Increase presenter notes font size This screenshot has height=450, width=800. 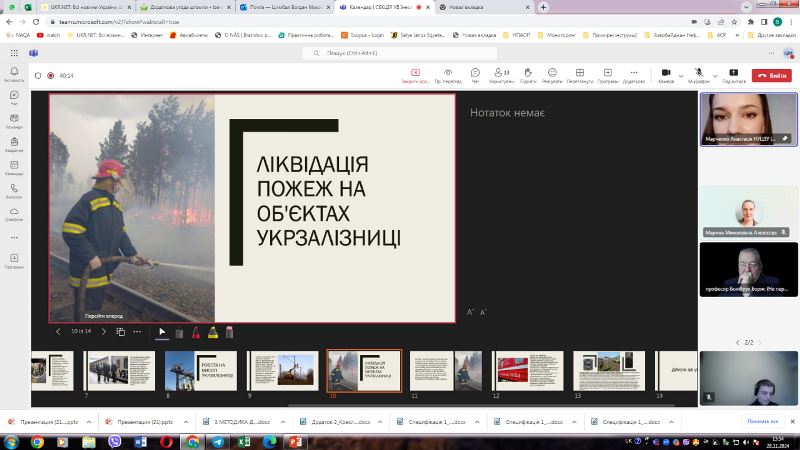pos(470,312)
